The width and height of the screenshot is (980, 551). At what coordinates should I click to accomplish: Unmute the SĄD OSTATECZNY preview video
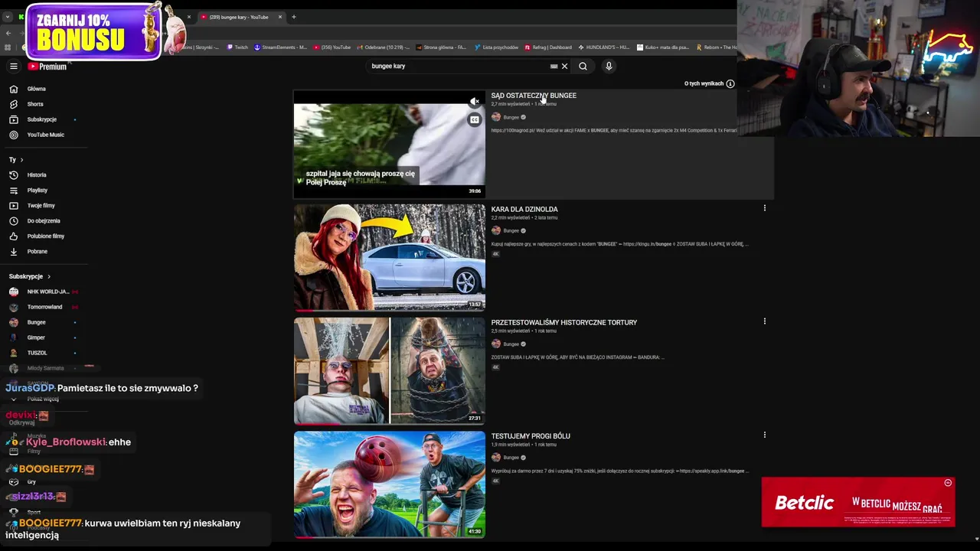pyautogui.click(x=475, y=102)
